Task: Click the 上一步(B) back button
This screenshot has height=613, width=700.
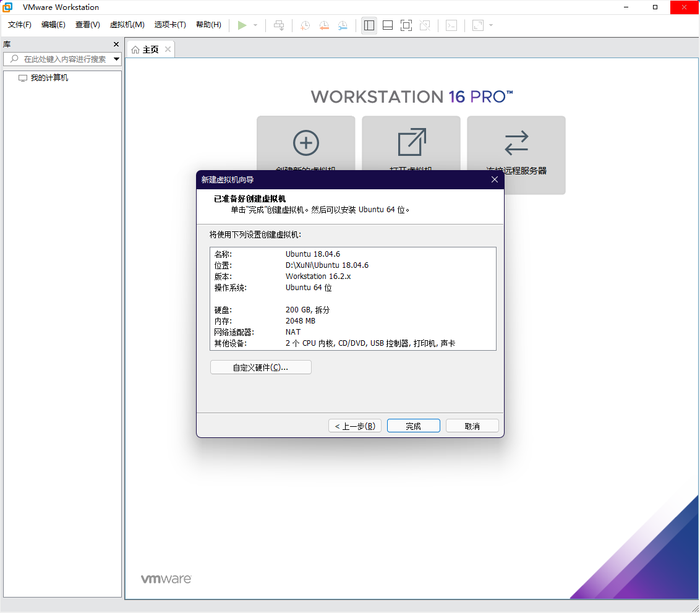Action: pos(355,426)
